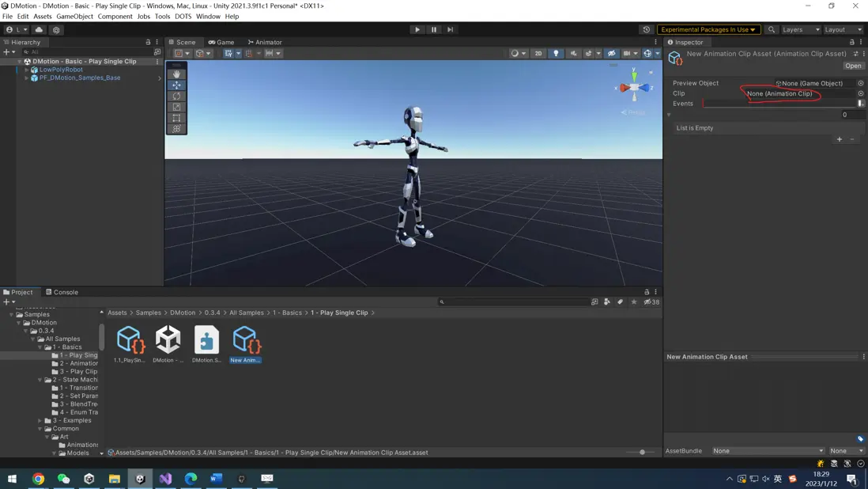The height and width of the screenshot is (489, 868).
Task: Select the Rect tool in Scene toolbar
Action: pyautogui.click(x=176, y=118)
